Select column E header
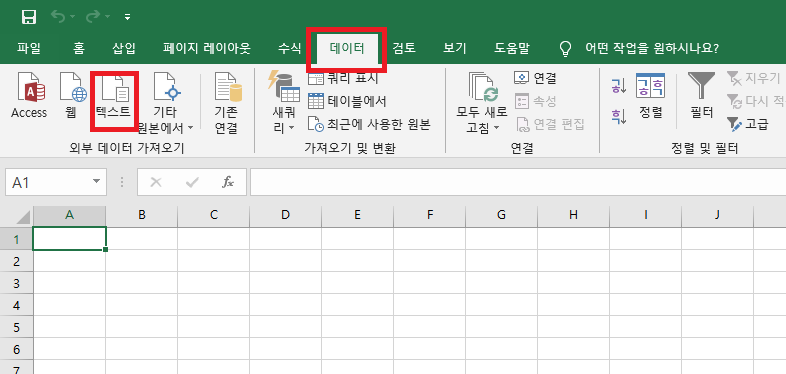 point(357,215)
